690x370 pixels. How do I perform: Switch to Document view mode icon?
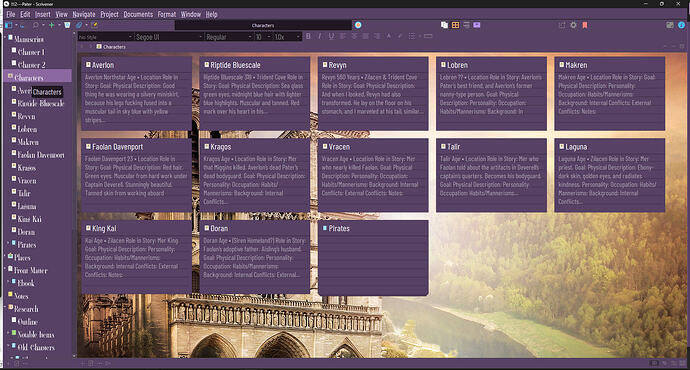pos(444,25)
